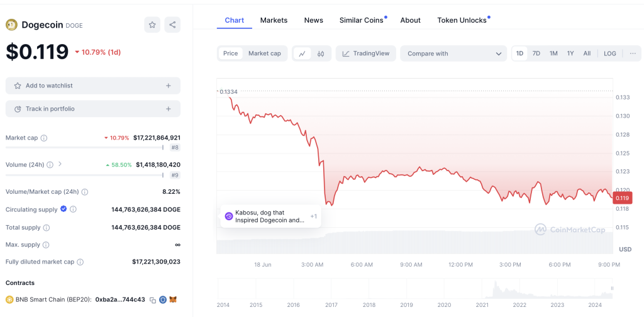Click the plus icon on Track in portfolio

click(x=169, y=109)
